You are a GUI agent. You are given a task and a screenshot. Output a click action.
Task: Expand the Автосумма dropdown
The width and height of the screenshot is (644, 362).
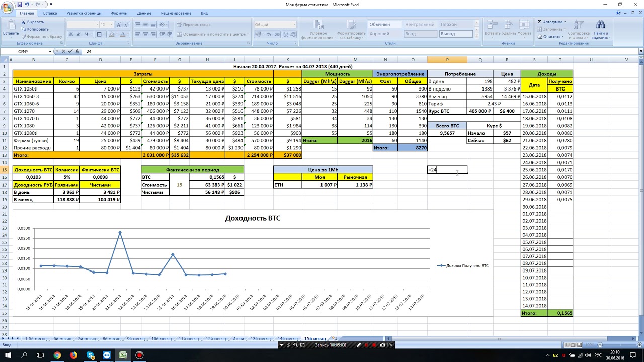pos(565,22)
